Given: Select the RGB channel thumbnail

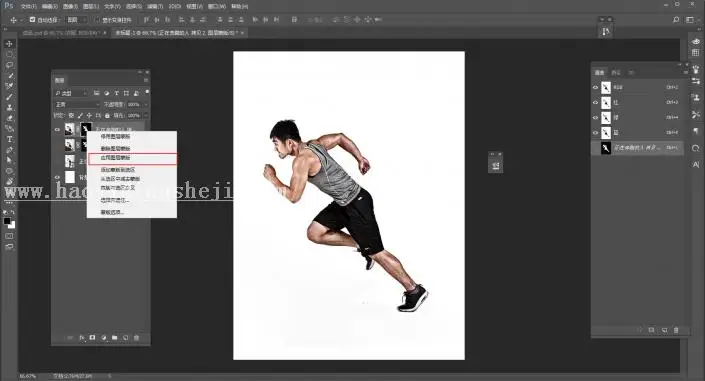Looking at the screenshot, I should coord(606,87).
